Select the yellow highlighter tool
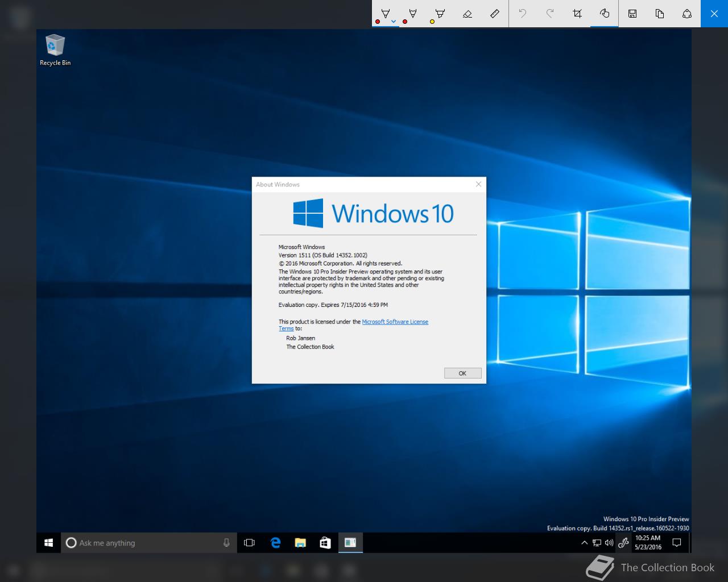 440,13
